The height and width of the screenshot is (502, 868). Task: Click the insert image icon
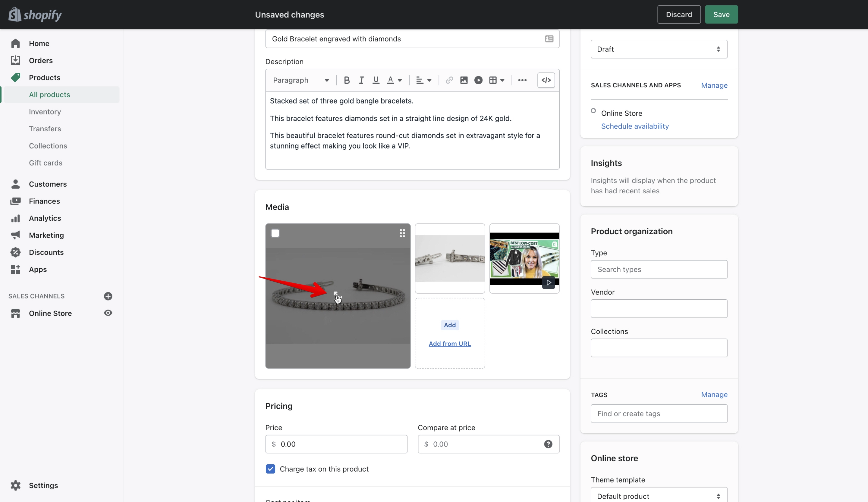pos(464,80)
